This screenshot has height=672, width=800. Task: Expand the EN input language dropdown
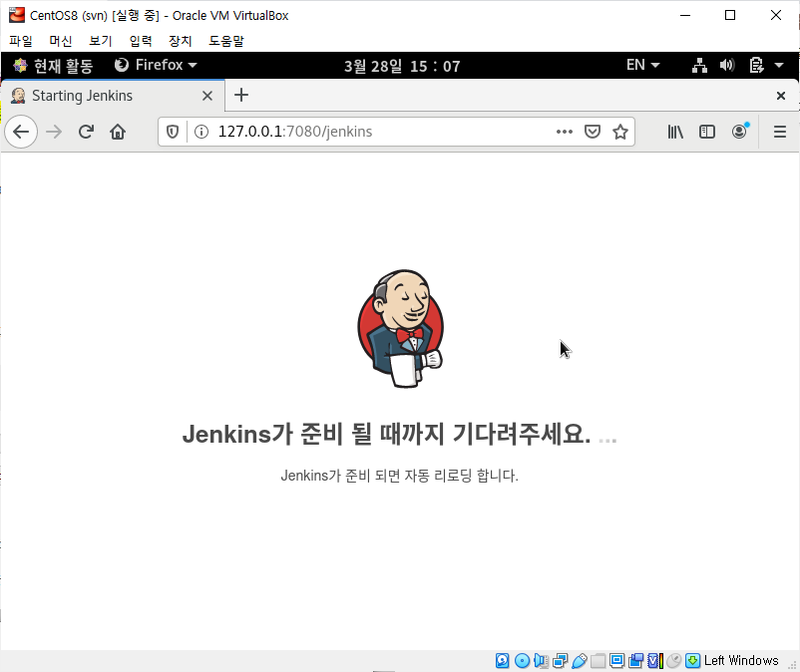coord(642,65)
